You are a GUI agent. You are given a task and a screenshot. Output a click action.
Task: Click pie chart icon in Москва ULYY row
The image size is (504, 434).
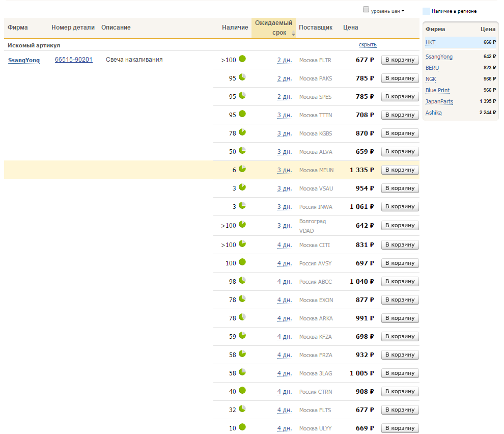(242, 427)
